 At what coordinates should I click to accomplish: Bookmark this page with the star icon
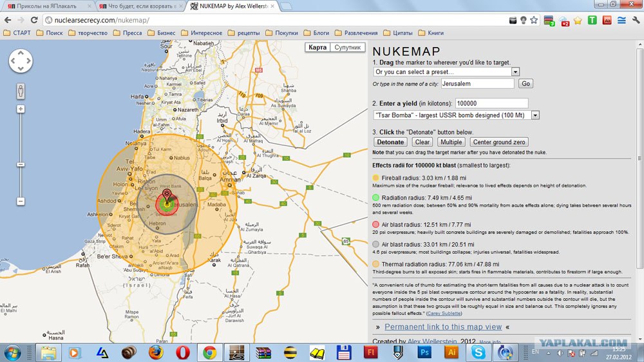pos(534,20)
